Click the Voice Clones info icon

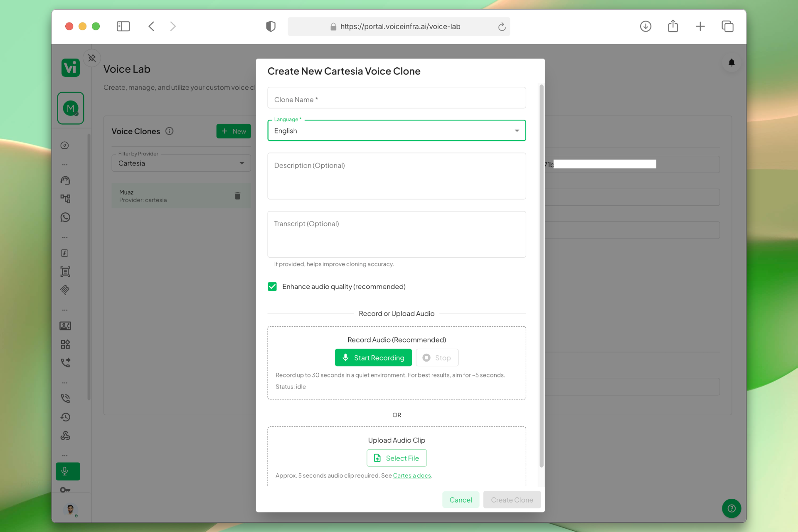[169, 131]
